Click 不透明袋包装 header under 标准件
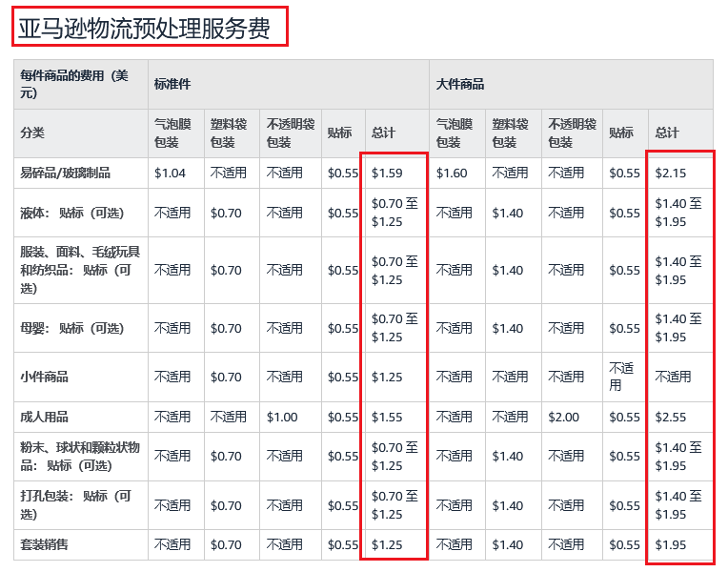Image resolution: width=728 pixels, height=572 pixels. point(291,133)
